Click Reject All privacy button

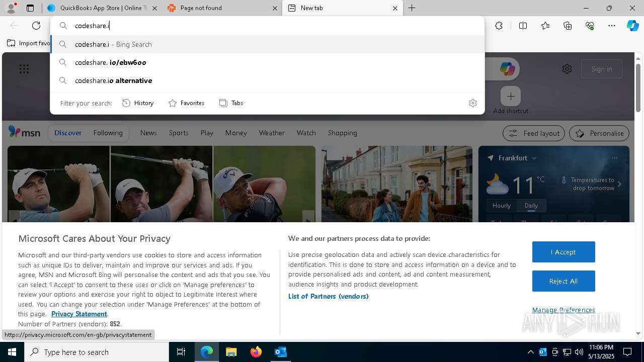[563, 281]
